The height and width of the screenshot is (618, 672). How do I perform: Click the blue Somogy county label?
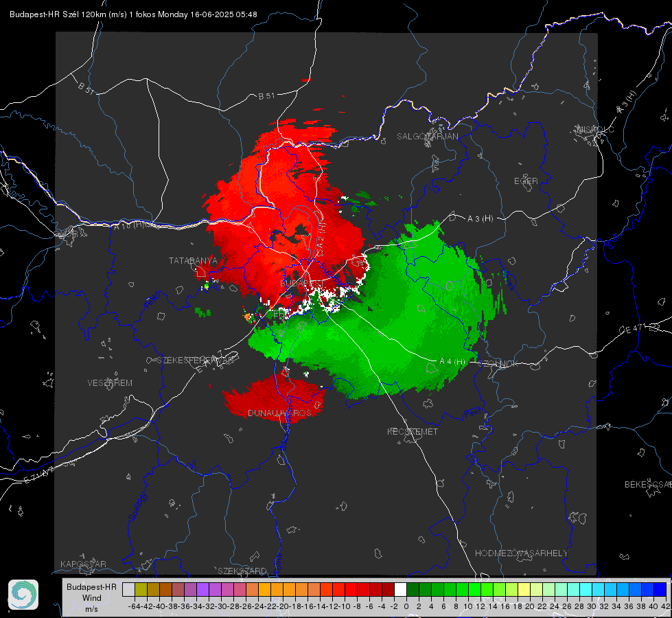pos(137,507)
